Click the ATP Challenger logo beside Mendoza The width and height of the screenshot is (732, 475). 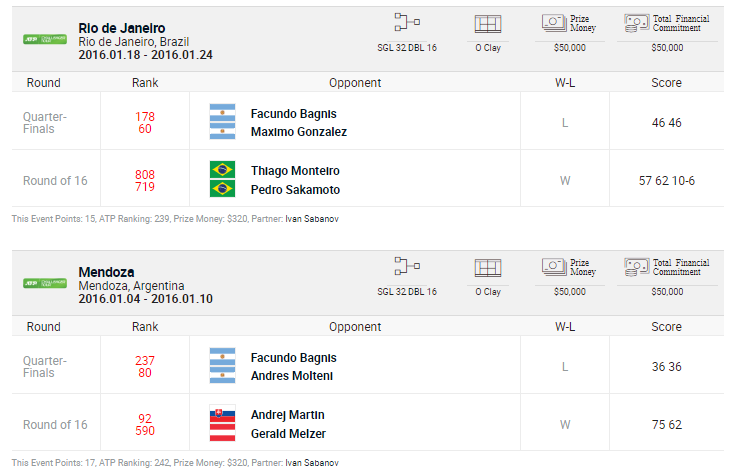coord(45,283)
